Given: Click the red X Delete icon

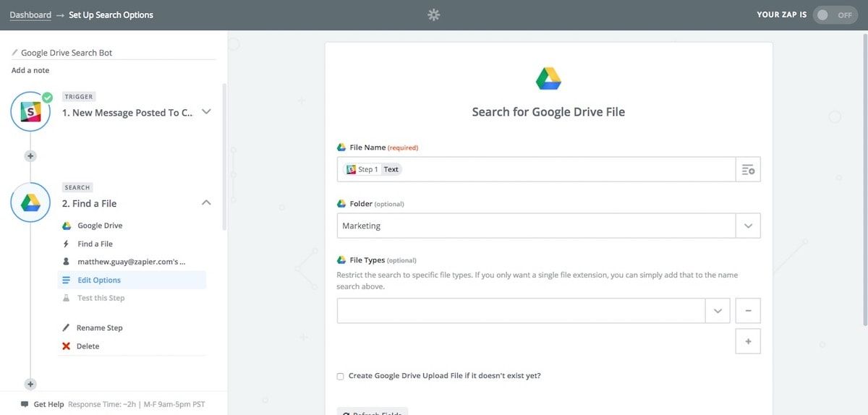Looking at the screenshot, I should [x=67, y=346].
